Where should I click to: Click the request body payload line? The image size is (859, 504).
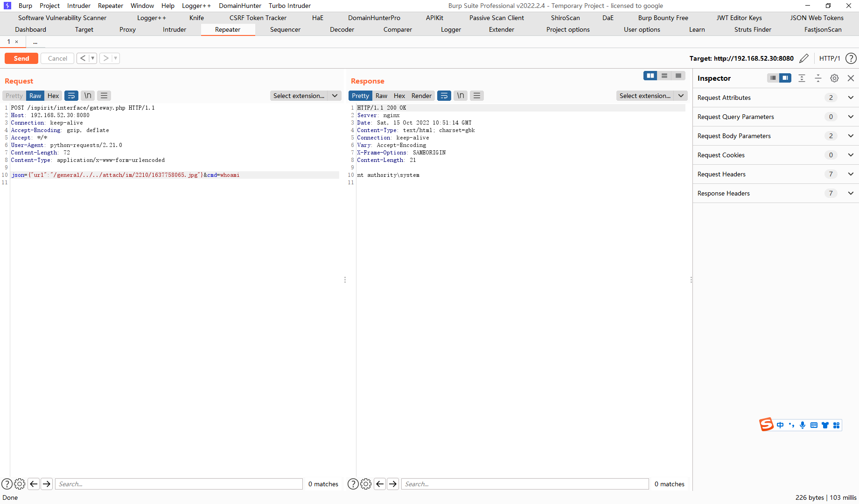coord(175,175)
